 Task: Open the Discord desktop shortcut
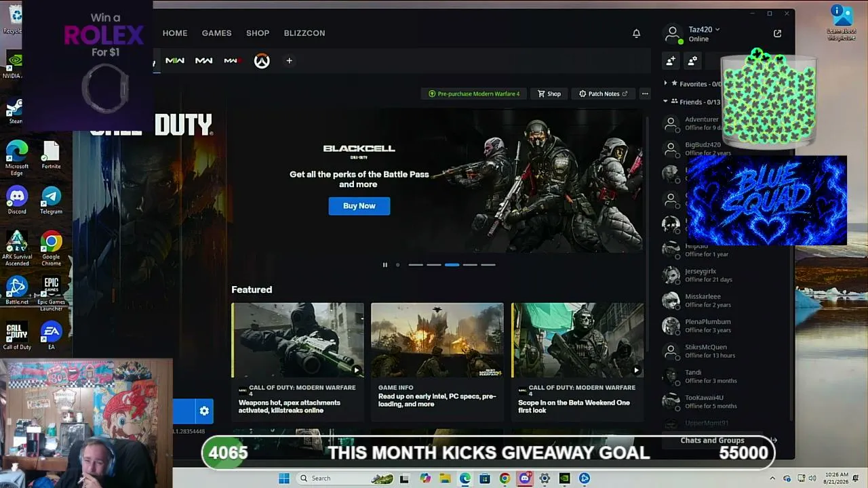(x=17, y=201)
